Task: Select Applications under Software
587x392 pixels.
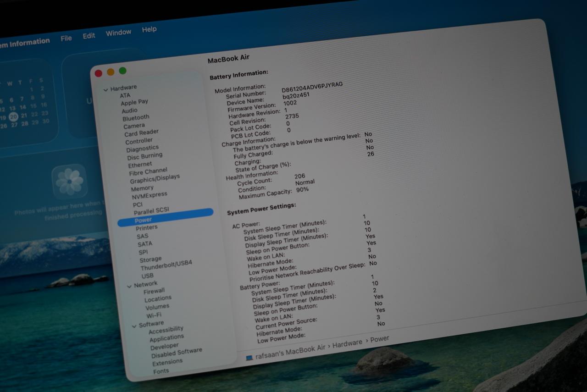Action: 166,338
